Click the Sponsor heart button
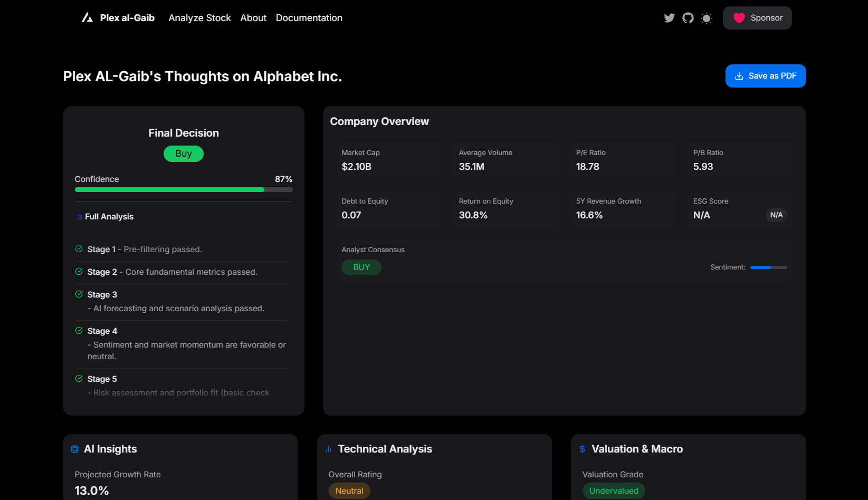868x500 pixels. (757, 18)
